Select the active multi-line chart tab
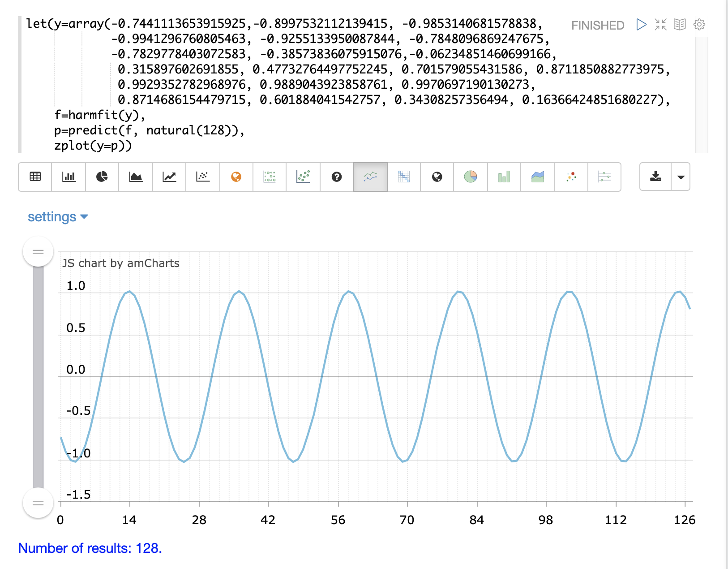The width and height of the screenshot is (728, 569). 370,177
